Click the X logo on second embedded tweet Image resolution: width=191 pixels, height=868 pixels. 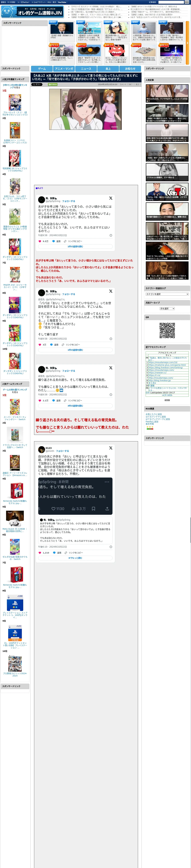[x=111, y=291]
